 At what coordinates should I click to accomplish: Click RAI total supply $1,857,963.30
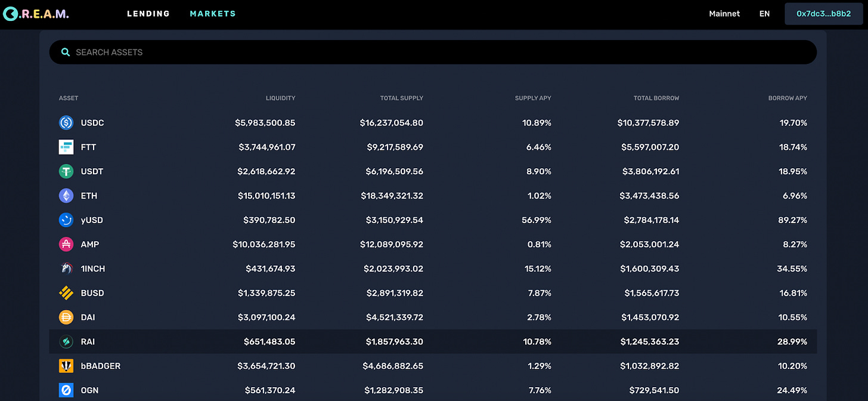click(395, 342)
